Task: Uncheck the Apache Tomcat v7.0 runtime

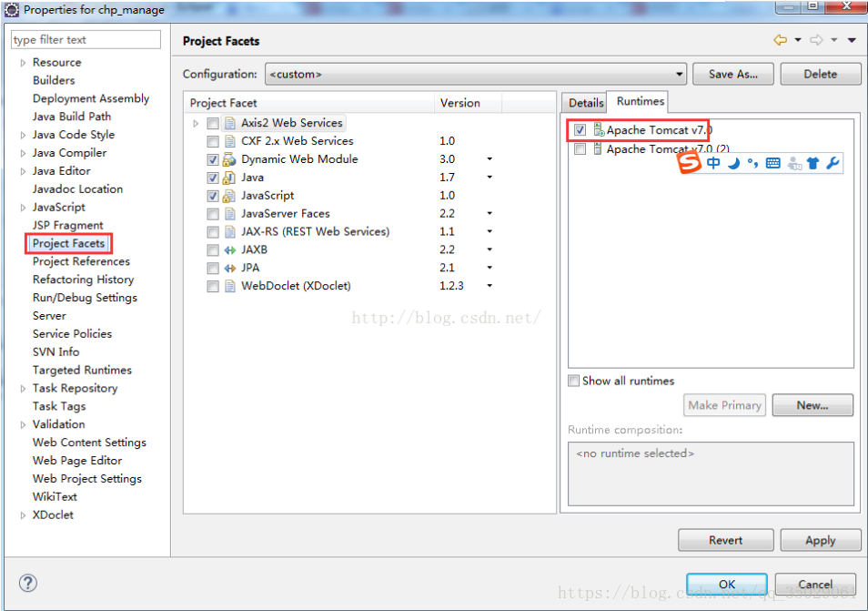Action: pyautogui.click(x=580, y=130)
